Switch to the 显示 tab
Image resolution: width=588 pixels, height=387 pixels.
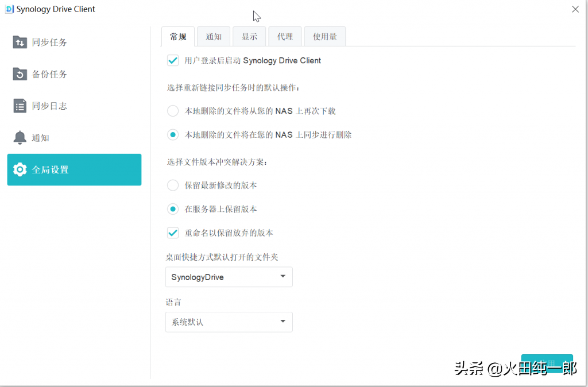pyautogui.click(x=249, y=37)
